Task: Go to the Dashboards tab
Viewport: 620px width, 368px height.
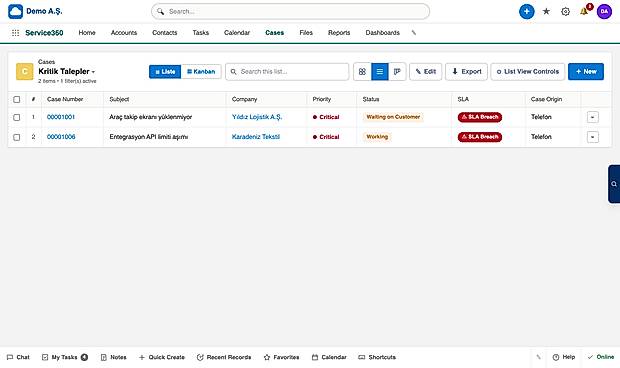Action: [382, 33]
